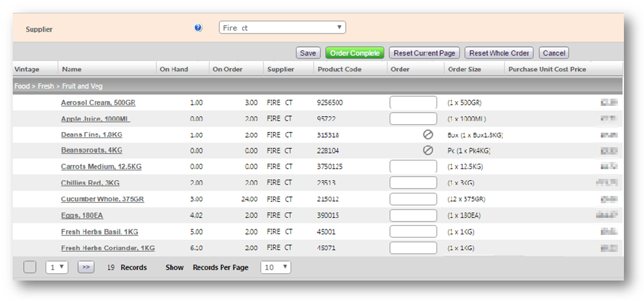Click product code 45001
Image resolution: width=644 pixels, height=300 pixels.
point(326,232)
